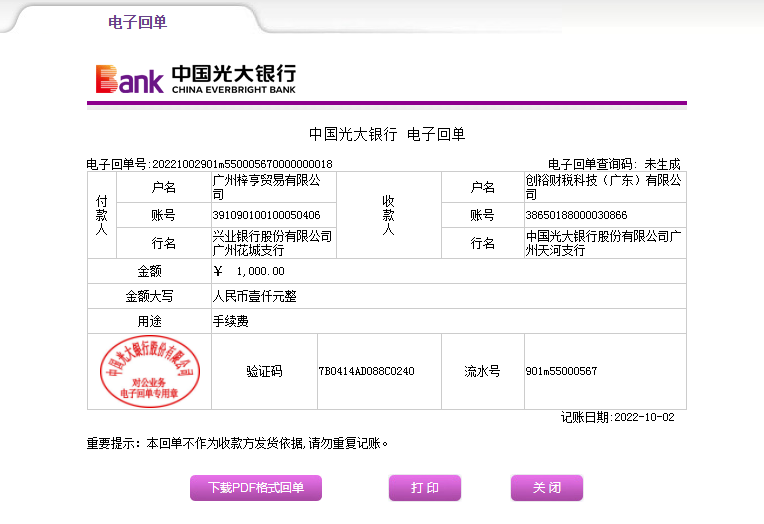Click the amount ¥ 1,000.00
Image resolution: width=764 pixels, height=524 pixels.
pos(249,271)
